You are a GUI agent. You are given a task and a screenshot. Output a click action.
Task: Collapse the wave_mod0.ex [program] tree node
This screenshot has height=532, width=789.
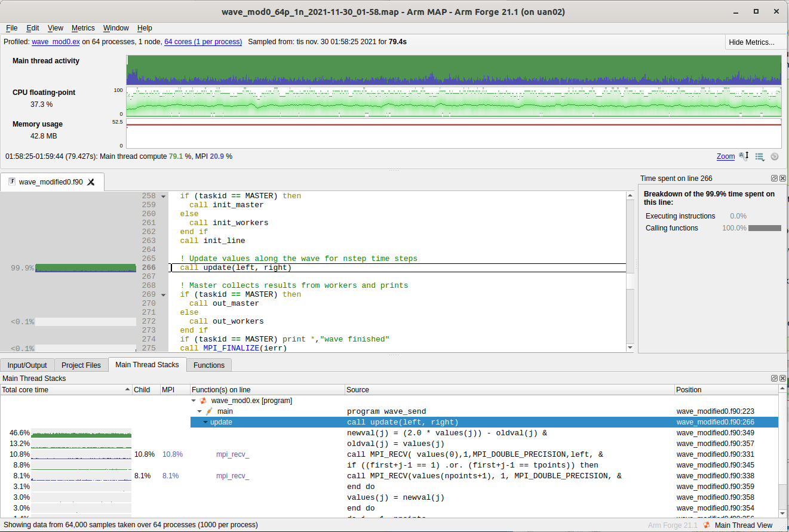[x=194, y=401]
